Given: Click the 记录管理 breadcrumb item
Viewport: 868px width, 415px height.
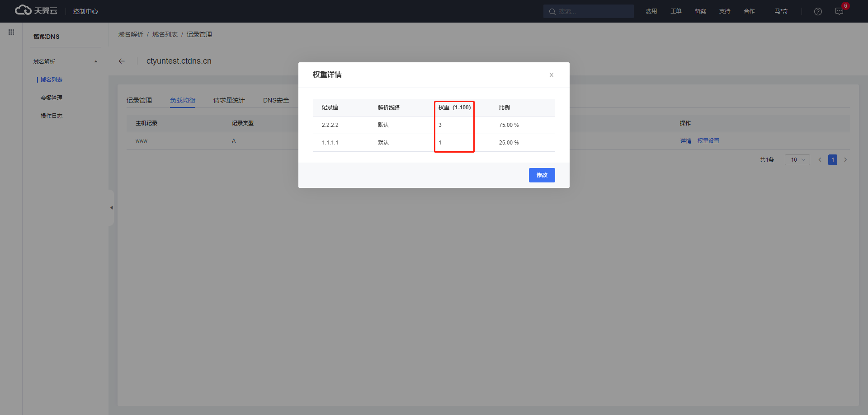Looking at the screenshot, I should pyautogui.click(x=199, y=34).
